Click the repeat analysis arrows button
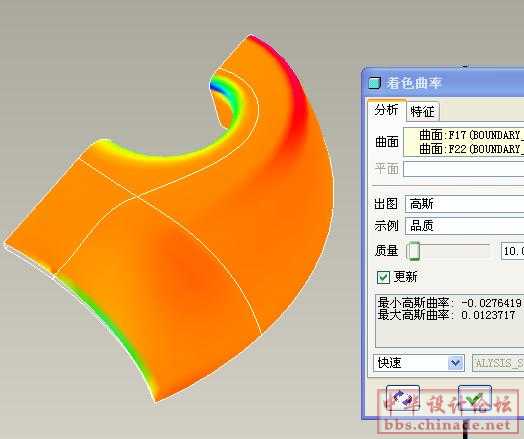 pos(403,399)
